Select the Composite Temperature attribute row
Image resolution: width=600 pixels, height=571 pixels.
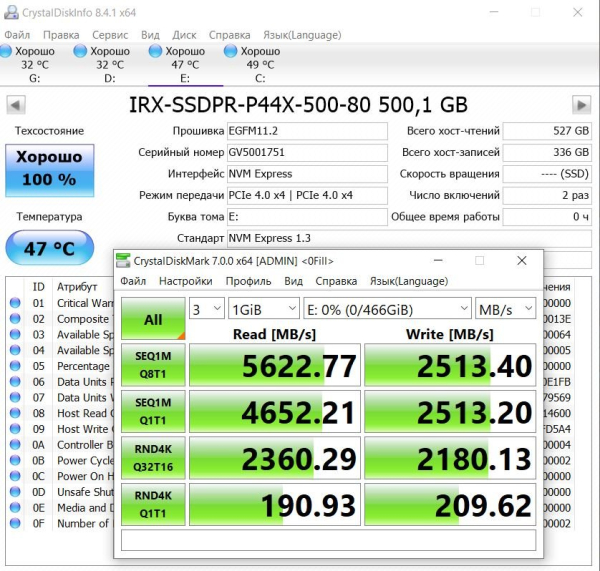pyautogui.click(x=60, y=319)
